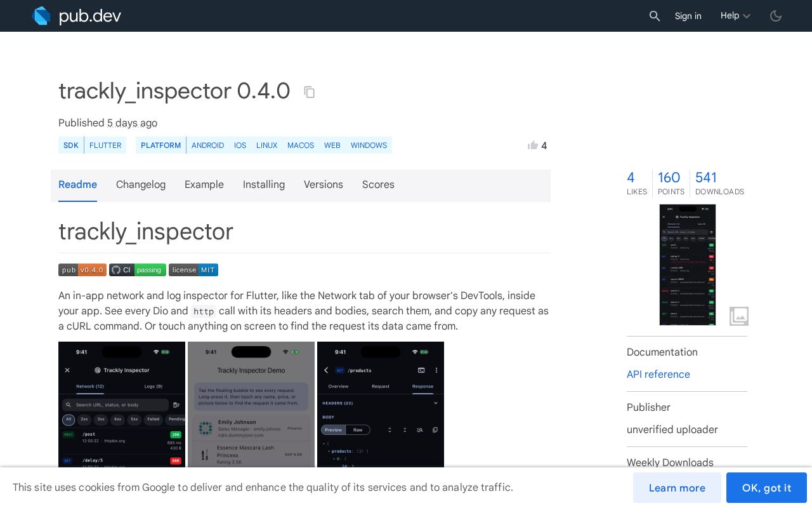Open the 160 pub points score

coord(671,183)
